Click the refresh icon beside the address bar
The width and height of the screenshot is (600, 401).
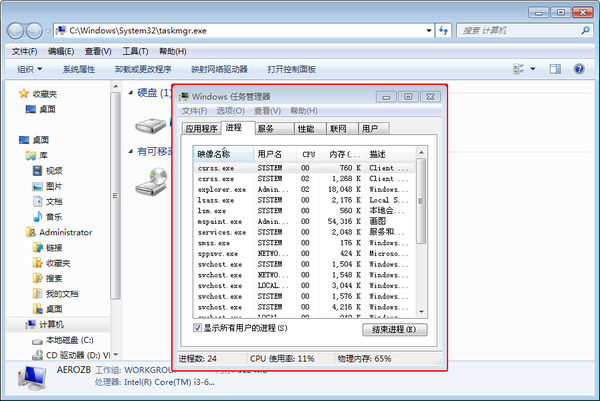(x=443, y=31)
